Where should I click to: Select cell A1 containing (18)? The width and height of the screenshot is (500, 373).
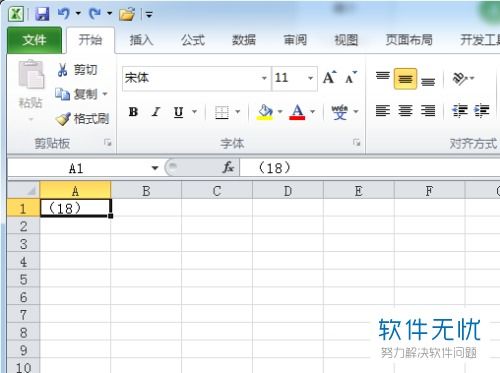(x=75, y=208)
